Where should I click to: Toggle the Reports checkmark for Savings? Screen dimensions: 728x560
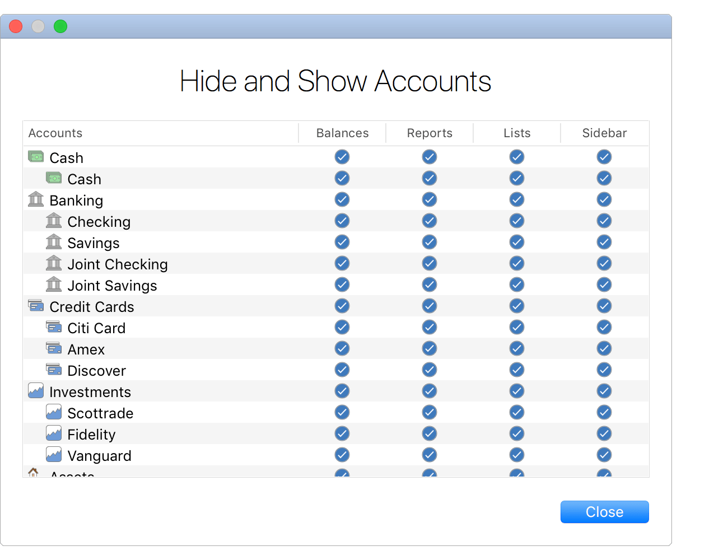click(430, 242)
